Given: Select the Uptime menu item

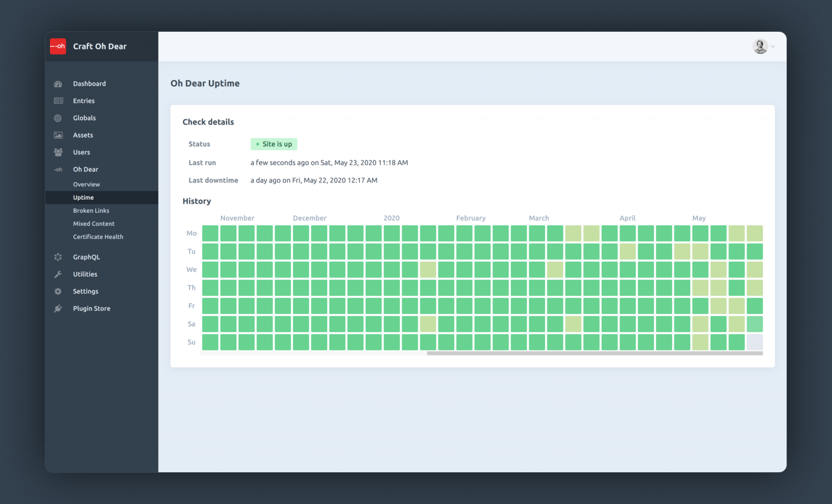Looking at the screenshot, I should pos(82,197).
